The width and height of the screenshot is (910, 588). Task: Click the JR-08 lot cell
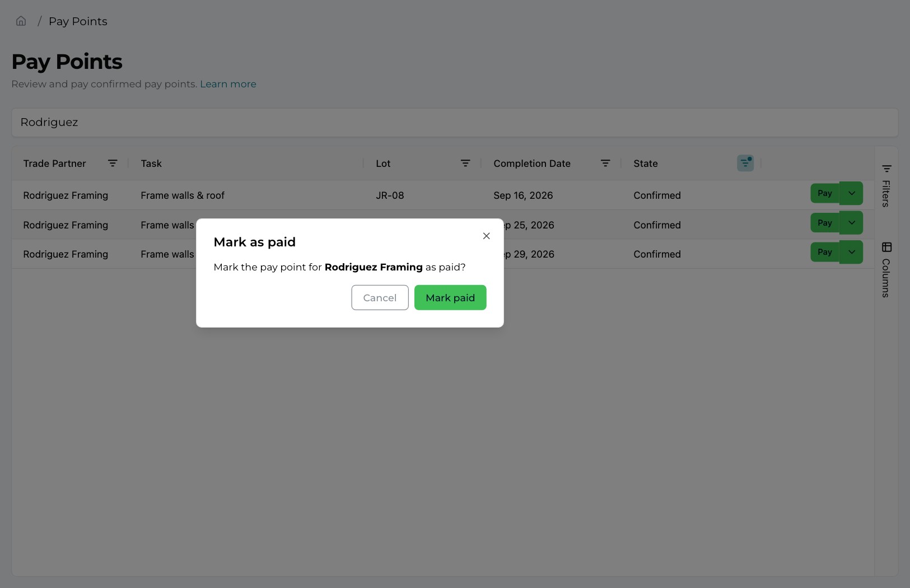click(390, 195)
